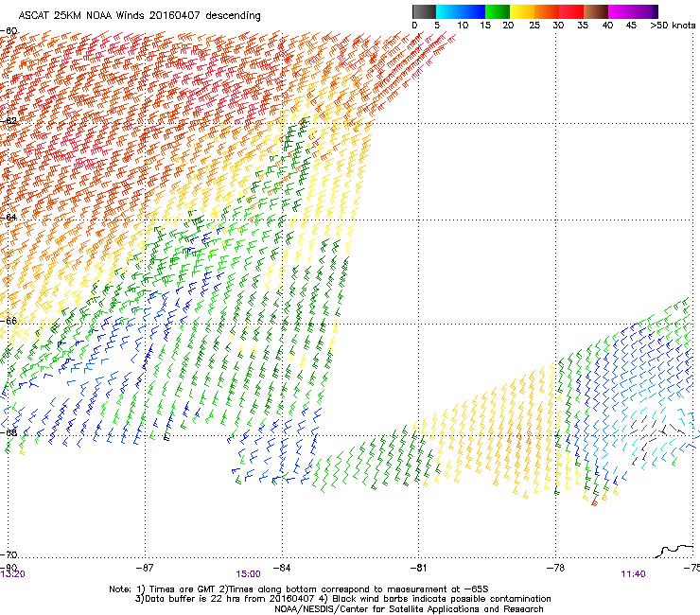Click the magenta 40-45 knots legend color
700x615 pixels.
[621, 11]
